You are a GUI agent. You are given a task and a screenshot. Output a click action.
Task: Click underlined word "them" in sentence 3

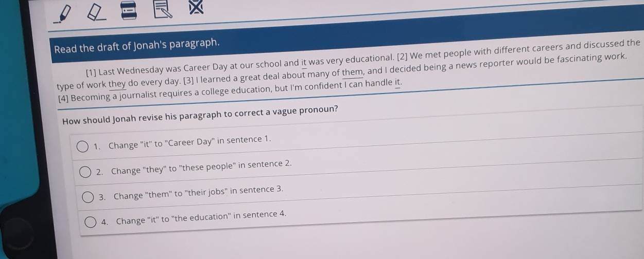(353, 74)
